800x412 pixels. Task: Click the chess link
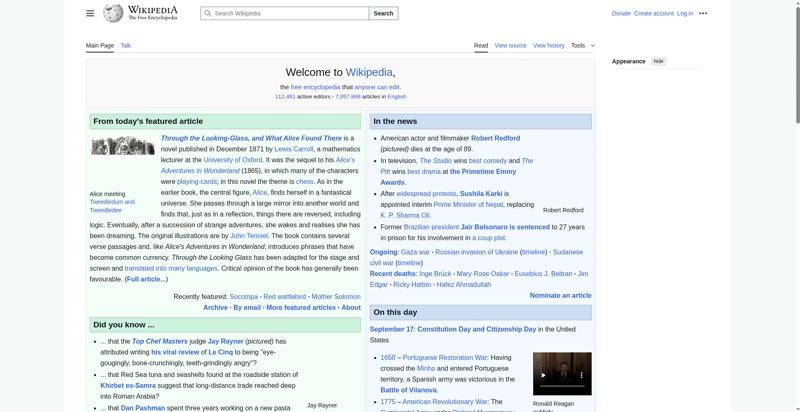304,182
